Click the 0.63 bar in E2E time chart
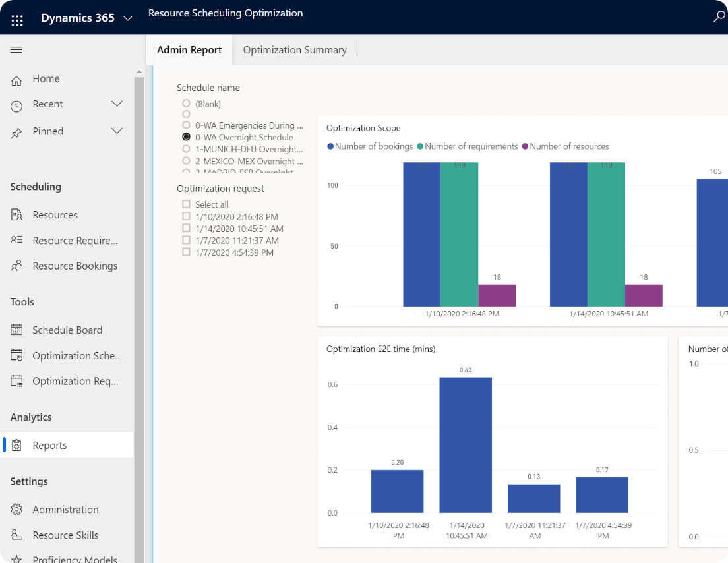728x563 pixels. [466, 445]
